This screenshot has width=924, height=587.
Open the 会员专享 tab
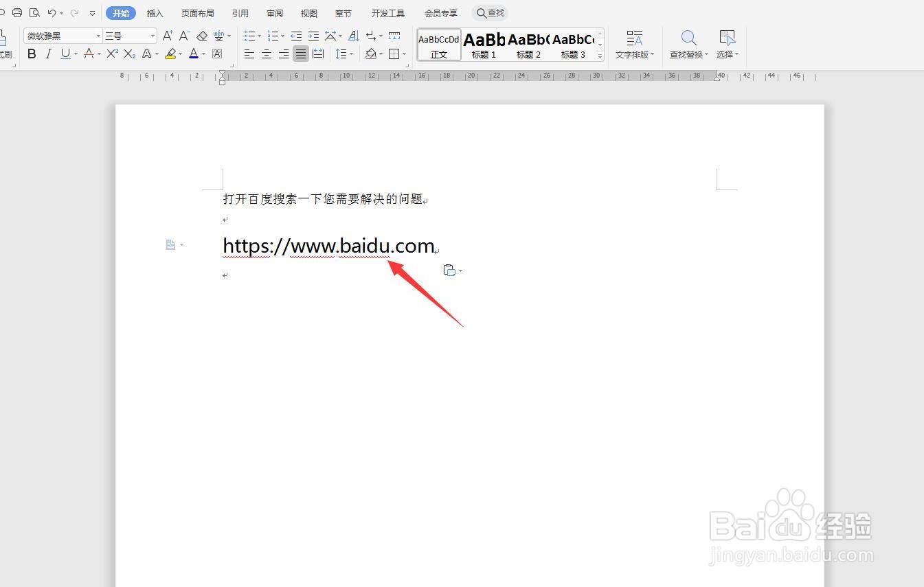[x=441, y=13]
